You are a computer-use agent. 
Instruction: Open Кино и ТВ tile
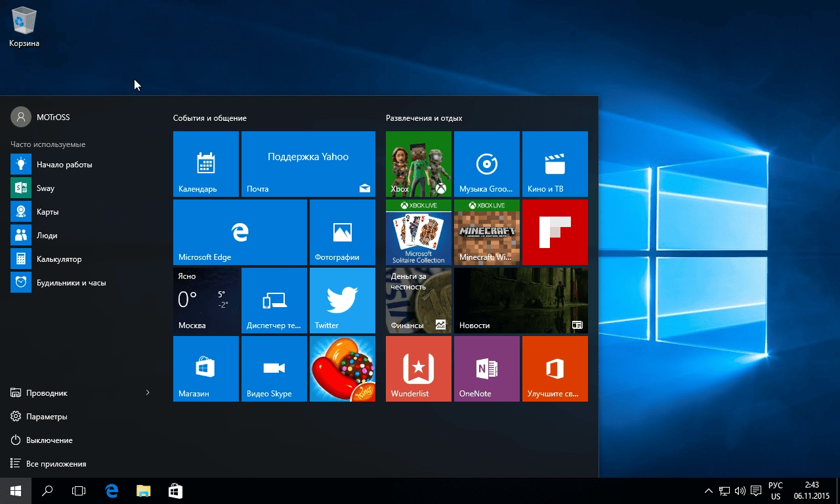[555, 164]
